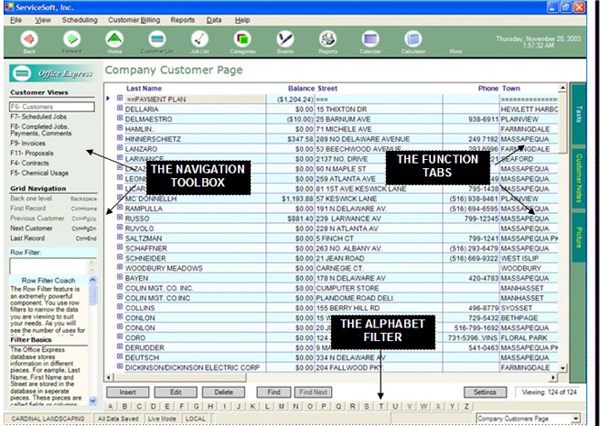Select the RAMPULLA last name cell
The height and width of the screenshot is (426, 600).
pos(195,209)
